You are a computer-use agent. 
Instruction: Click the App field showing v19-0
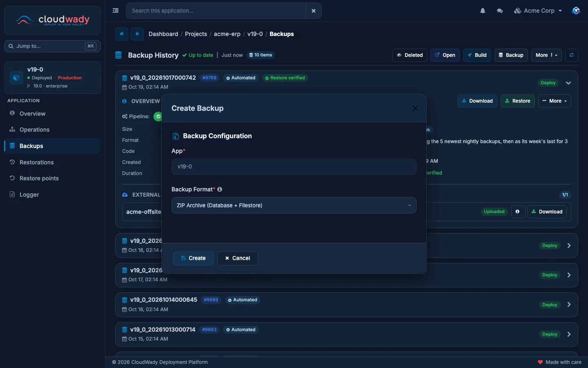pyautogui.click(x=294, y=167)
